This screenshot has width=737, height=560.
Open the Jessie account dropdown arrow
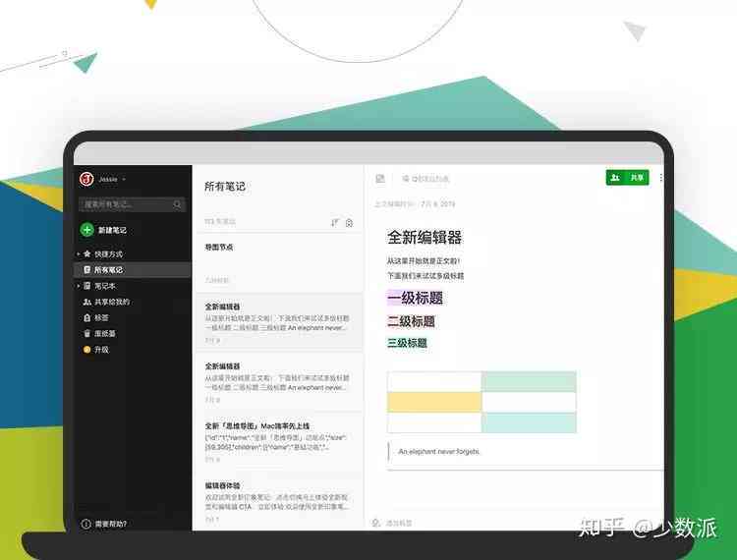(124, 180)
